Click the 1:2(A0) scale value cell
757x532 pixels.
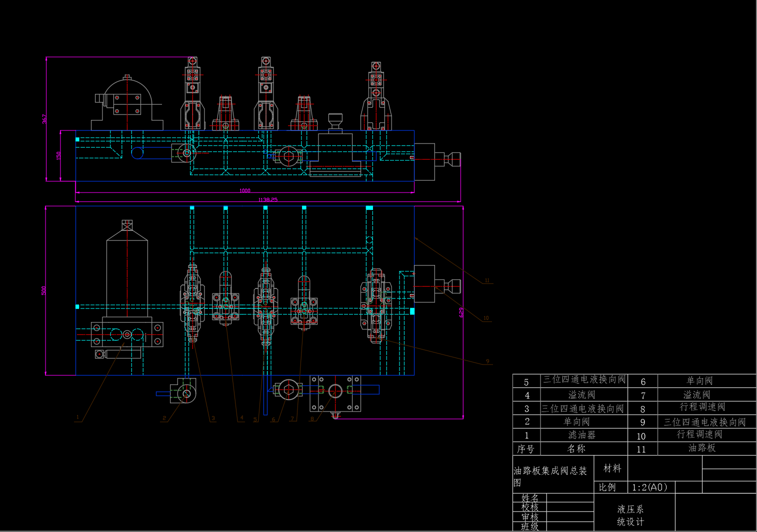tap(649, 487)
